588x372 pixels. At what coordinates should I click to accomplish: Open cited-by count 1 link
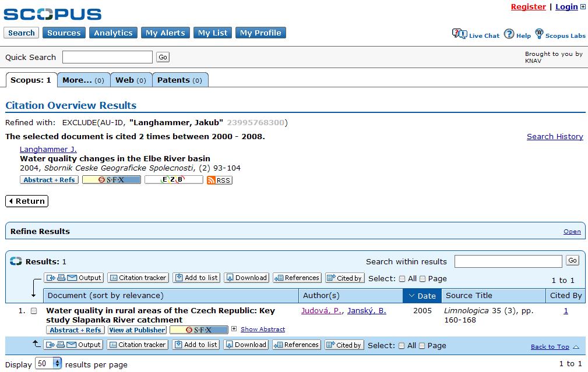point(565,310)
